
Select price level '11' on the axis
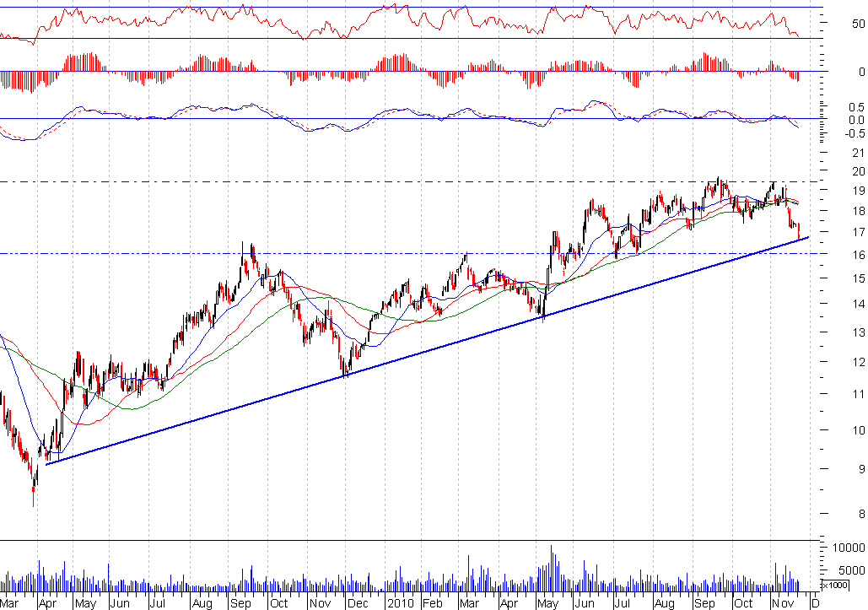pos(859,394)
